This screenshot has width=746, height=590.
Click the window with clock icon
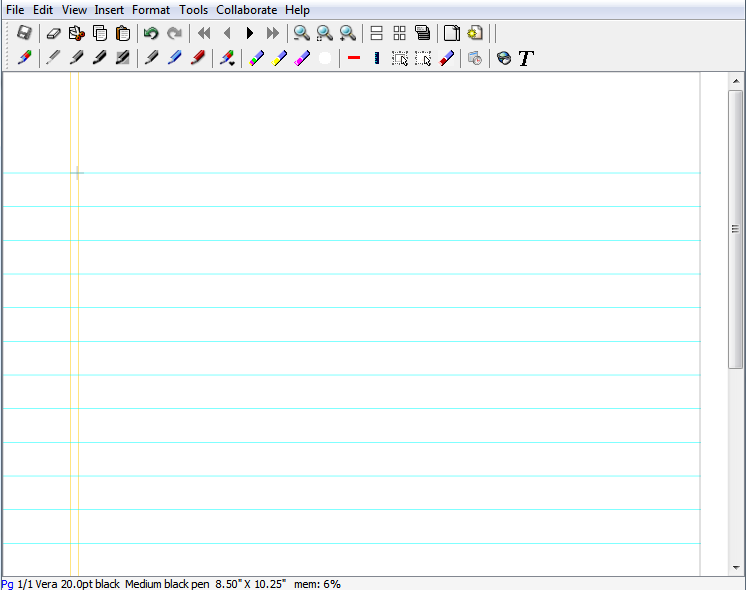(475, 58)
